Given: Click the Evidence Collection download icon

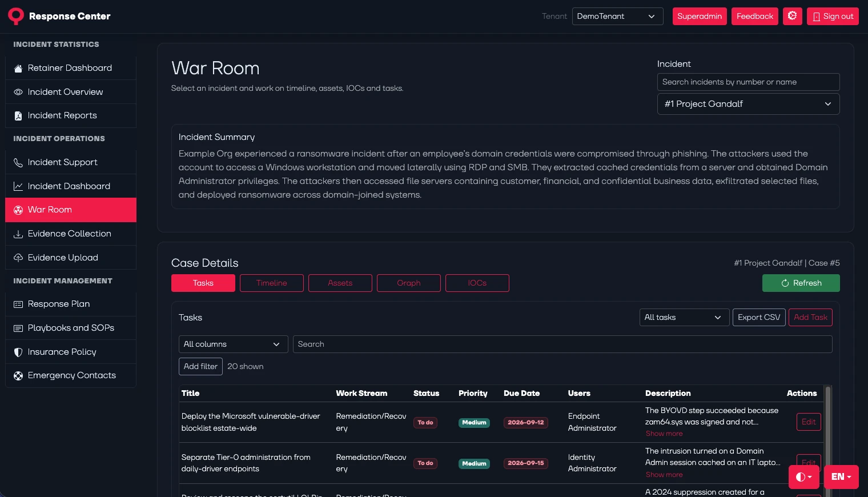Looking at the screenshot, I should click(18, 234).
